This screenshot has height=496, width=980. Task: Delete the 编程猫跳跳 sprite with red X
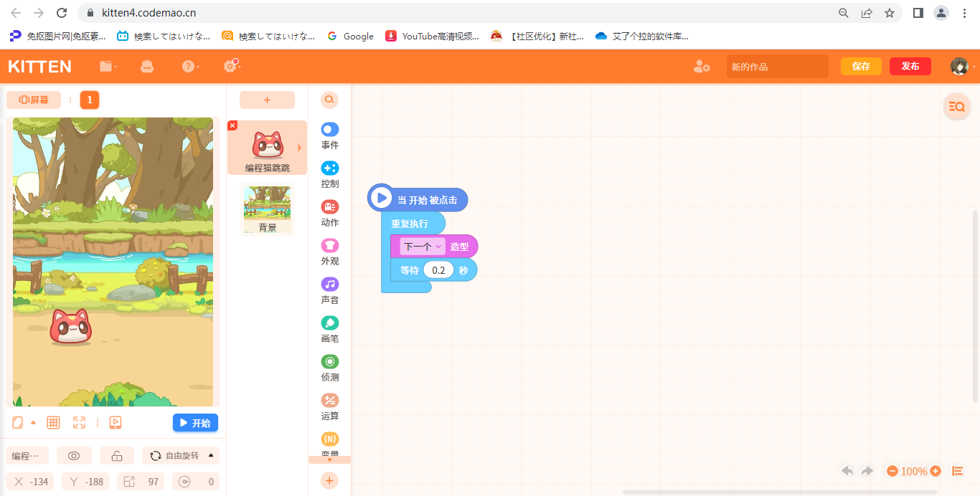[232, 125]
